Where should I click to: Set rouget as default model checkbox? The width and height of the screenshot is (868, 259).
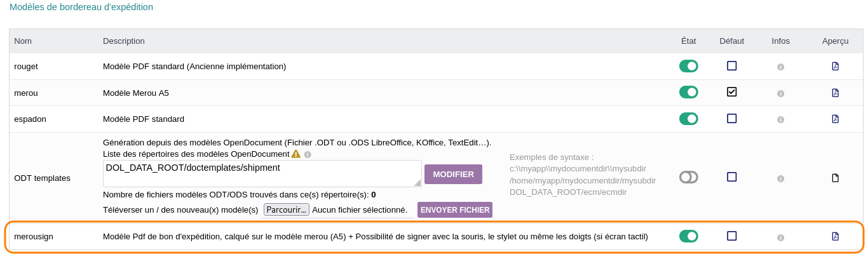click(731, 65)
